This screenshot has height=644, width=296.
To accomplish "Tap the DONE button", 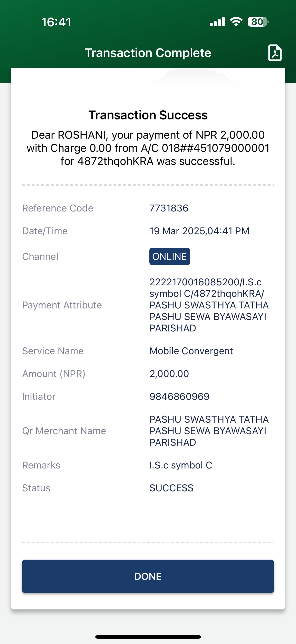I will click(x=148, y=576).
